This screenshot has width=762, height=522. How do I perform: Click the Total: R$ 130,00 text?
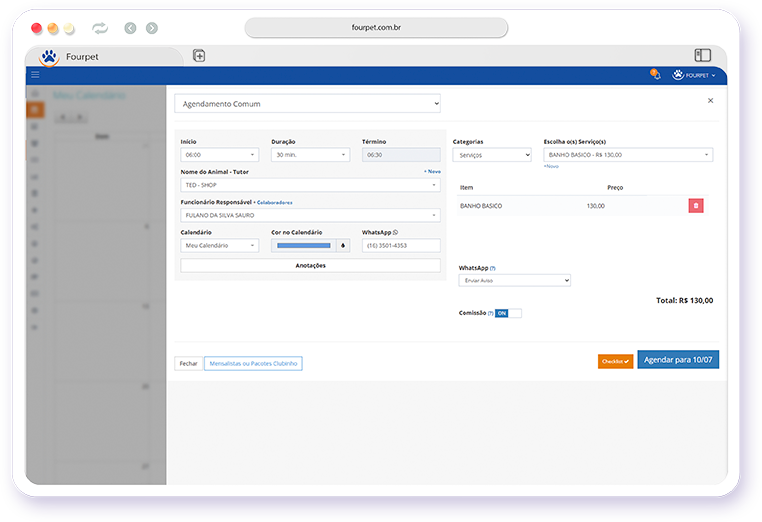684,300
